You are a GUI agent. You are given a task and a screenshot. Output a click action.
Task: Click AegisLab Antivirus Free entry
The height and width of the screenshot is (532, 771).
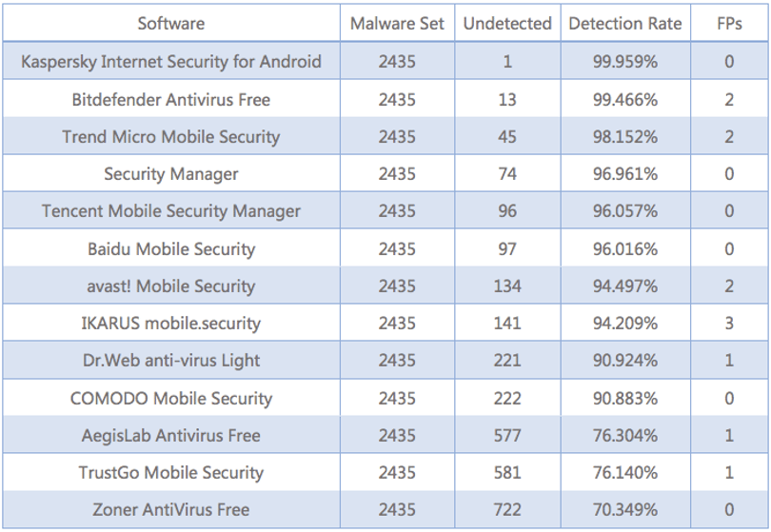[x=171, y=435]
